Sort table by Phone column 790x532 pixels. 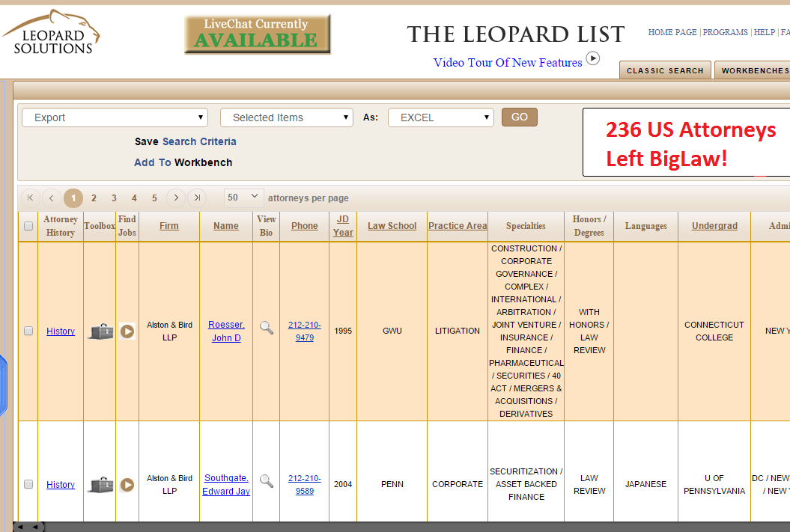[304, 226]
